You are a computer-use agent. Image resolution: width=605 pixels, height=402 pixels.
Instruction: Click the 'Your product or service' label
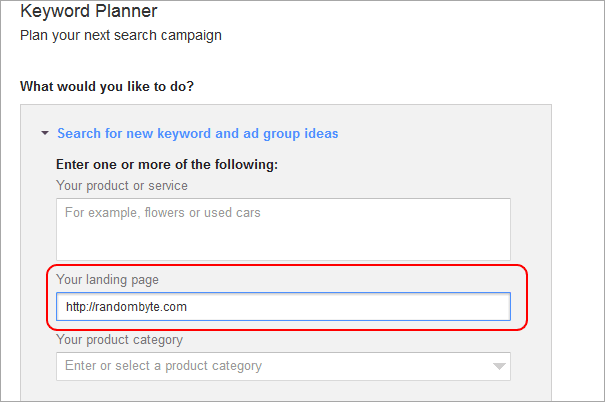coord(122,186)
